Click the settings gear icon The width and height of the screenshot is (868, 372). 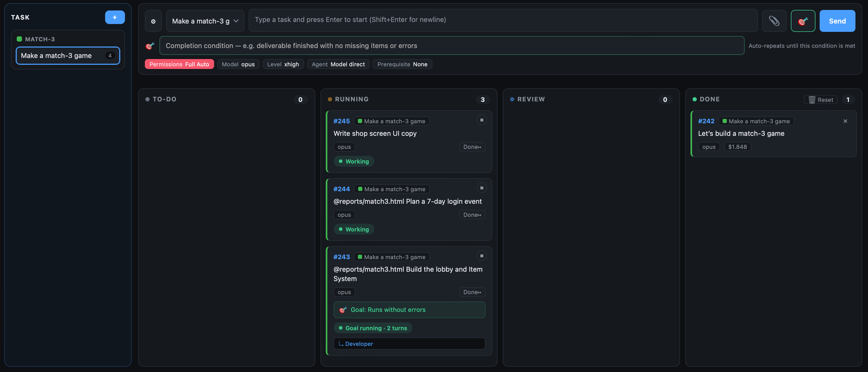point(153,21)
